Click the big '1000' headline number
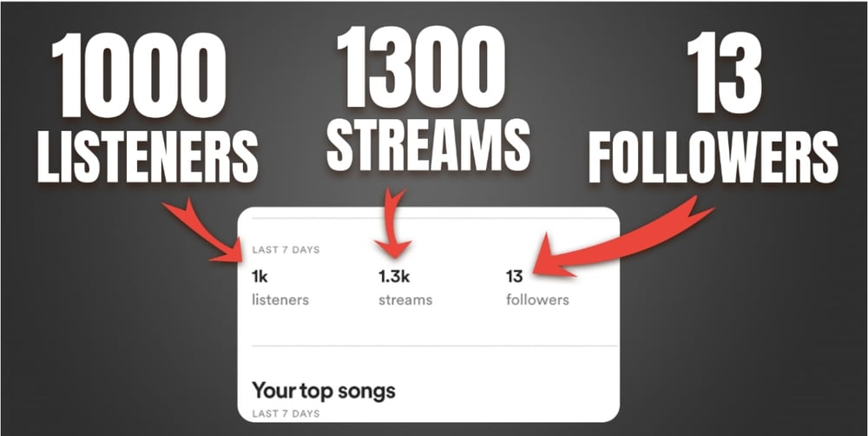Image resolution: width=868 pixels, height=436 pixels. click(138, 75)
